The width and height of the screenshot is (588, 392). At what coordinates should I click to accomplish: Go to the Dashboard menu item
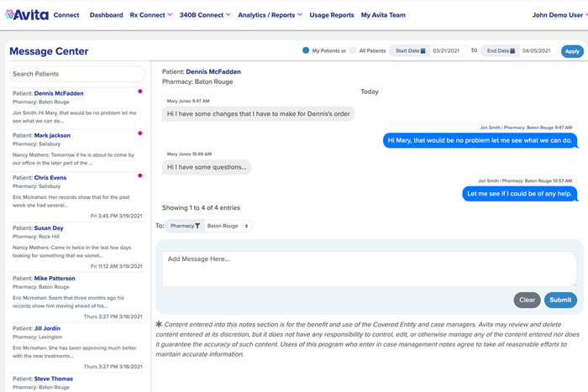tap(106, 15)
